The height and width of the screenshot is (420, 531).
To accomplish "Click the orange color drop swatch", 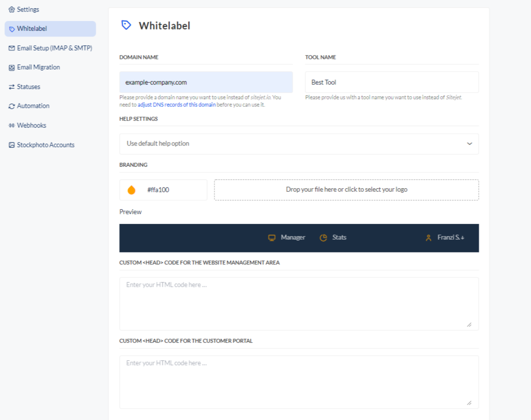I will (131, 190).
